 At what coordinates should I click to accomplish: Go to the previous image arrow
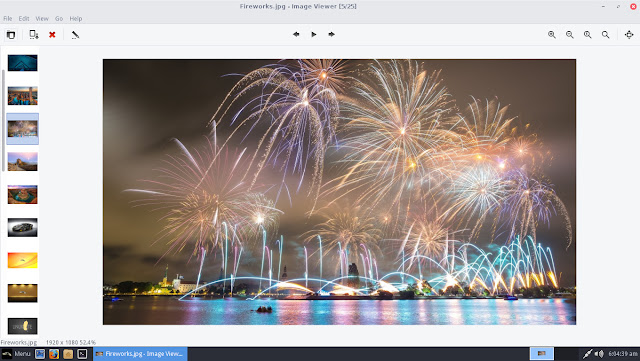(296, 34)
